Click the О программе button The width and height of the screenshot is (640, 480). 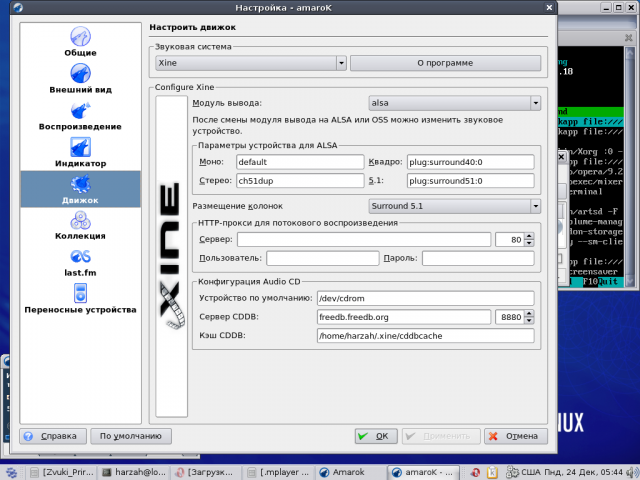tap(445, 63)
